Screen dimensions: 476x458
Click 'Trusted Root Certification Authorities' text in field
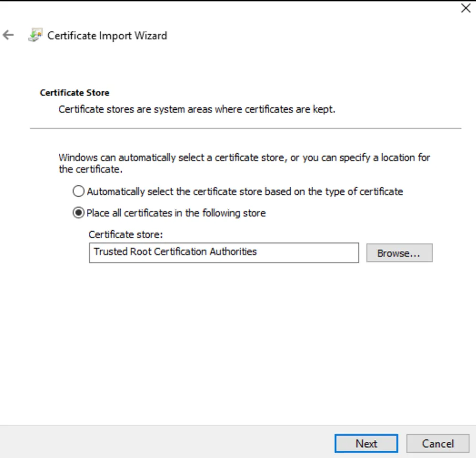coord(175,252)
